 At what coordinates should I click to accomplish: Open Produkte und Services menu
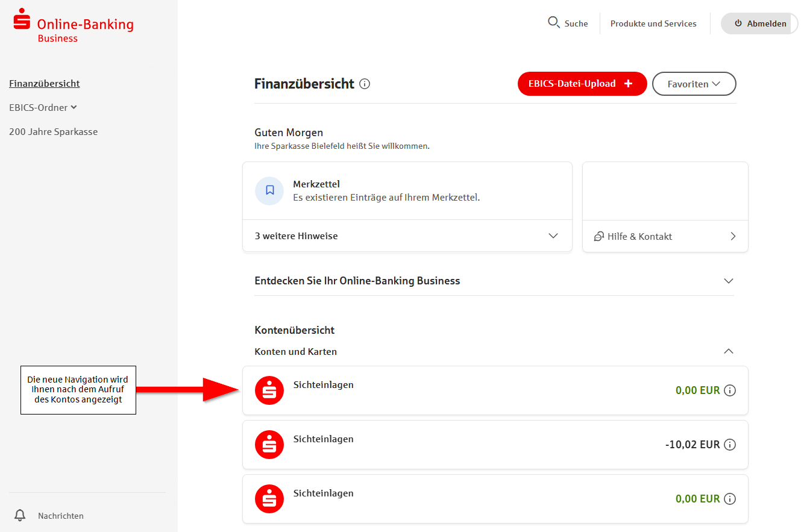coord(653,23)
